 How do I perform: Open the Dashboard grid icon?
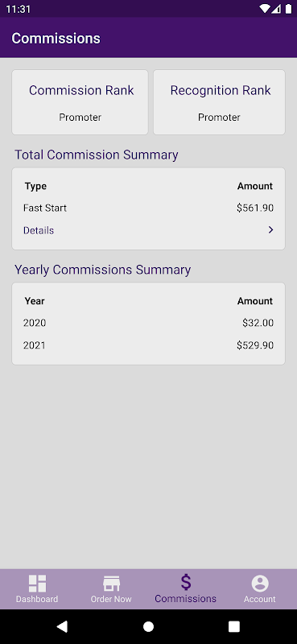click(37, 583)
